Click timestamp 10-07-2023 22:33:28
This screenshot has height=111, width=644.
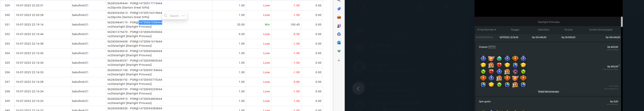click(x=30, y=15)
